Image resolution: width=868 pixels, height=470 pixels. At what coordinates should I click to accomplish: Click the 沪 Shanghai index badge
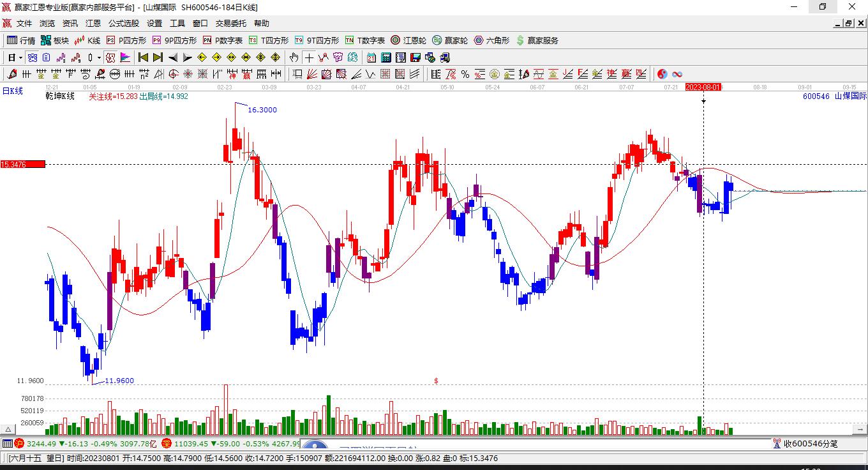tap(19, 443)
